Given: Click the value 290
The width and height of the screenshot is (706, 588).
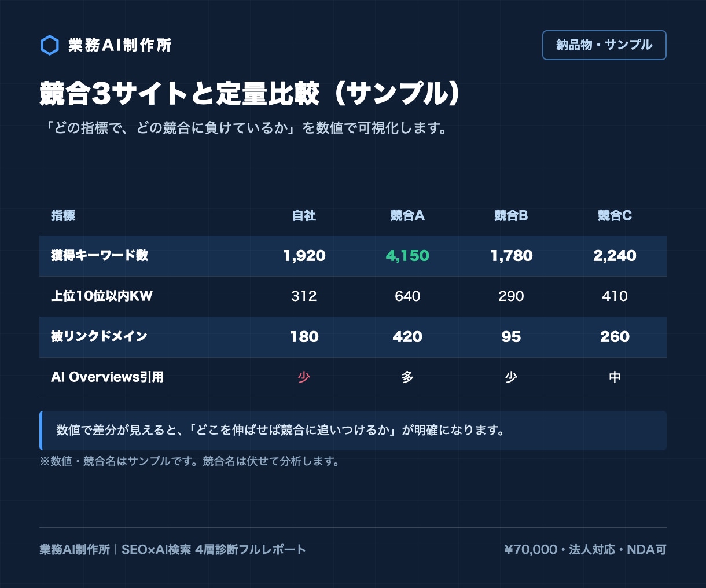Looking at the screenshot, I should 512,296.
